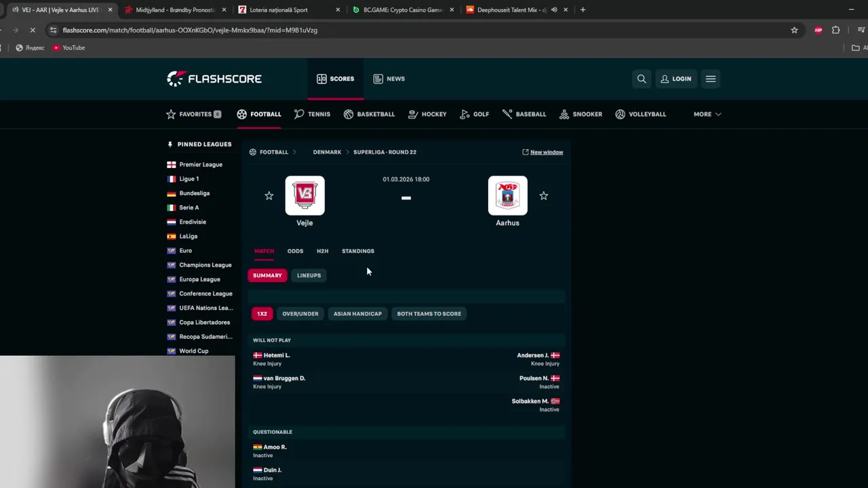
Task: Select the MATCH tab
Action: tap(264, 251)
